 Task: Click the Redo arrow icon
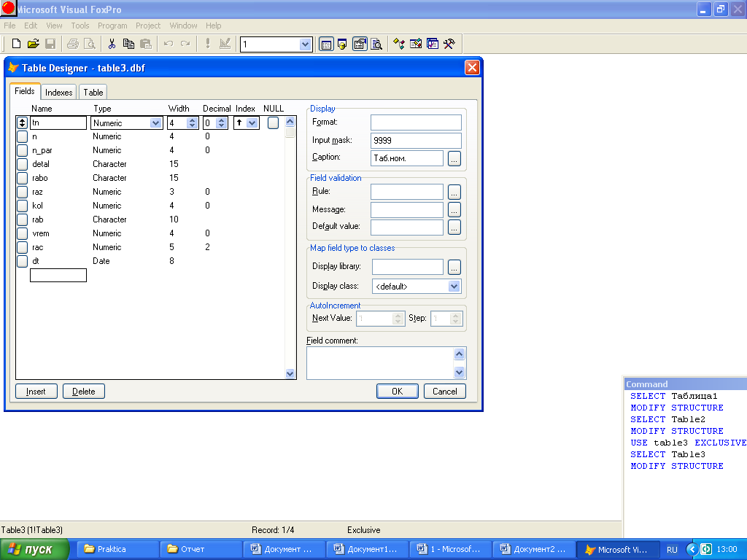tap(185, 44)
